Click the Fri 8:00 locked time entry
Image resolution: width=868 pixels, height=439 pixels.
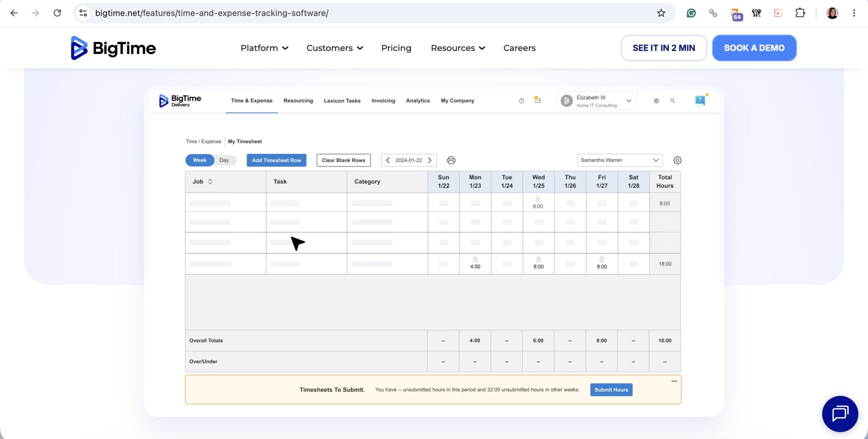pos(602,263)
